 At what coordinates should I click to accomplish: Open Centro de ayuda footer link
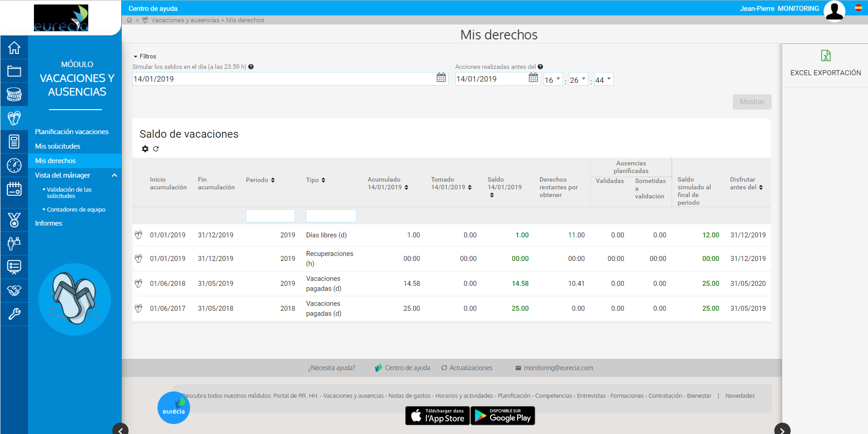(403, 368)
